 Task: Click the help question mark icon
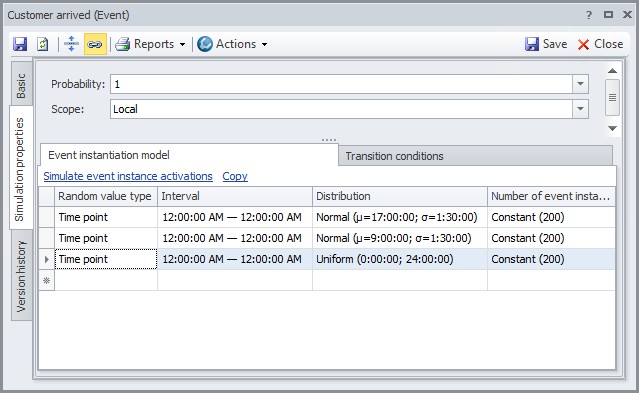[x=588, y=15]
